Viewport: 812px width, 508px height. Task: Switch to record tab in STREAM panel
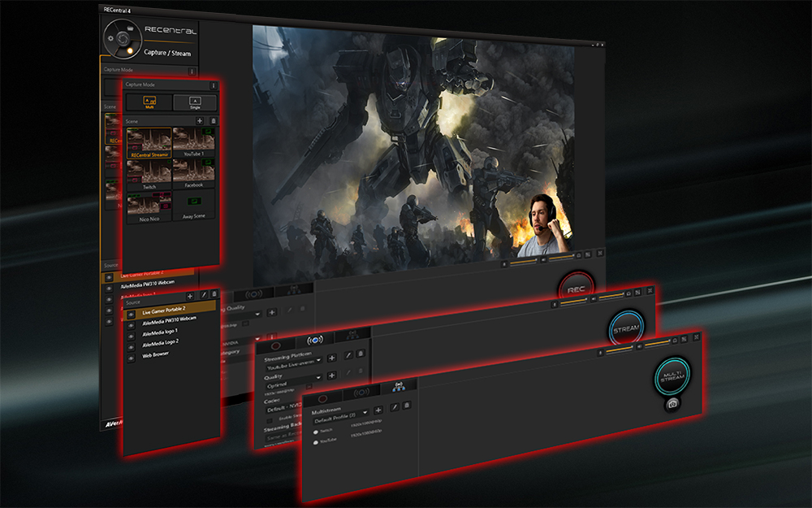[276, 345]
